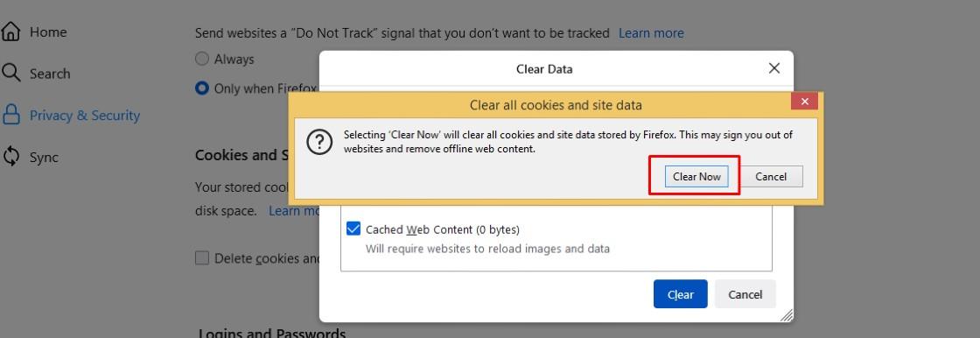Viewport: 980px width, 338px height.
Task: Open Privacy & Security settings category
Action: [x=85, y=116]
